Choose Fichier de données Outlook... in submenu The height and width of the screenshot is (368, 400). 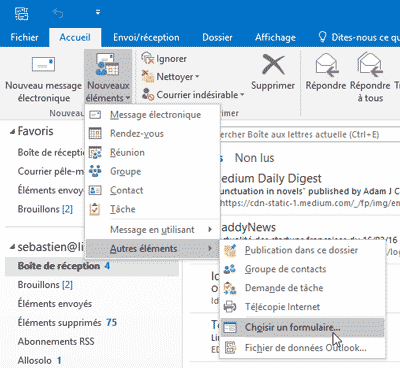click(x=303, y=348)
